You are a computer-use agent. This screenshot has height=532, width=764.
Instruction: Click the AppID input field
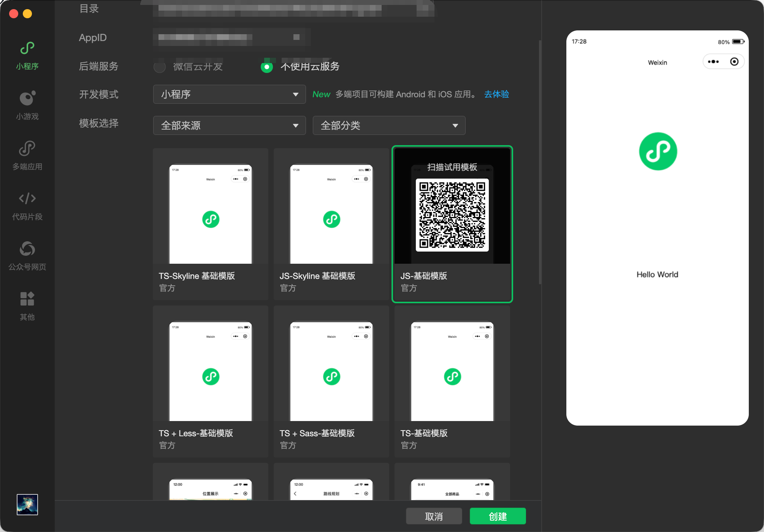point(232,37)
